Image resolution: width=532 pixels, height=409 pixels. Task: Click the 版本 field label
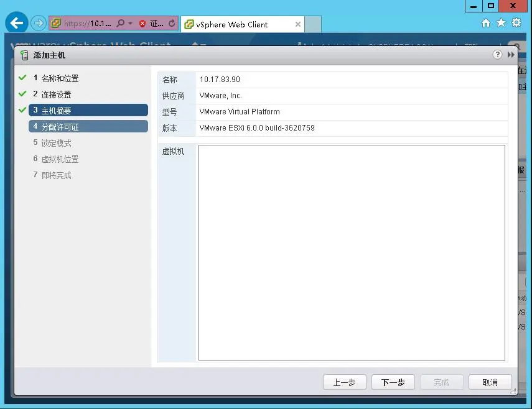[x=169, y=128]
